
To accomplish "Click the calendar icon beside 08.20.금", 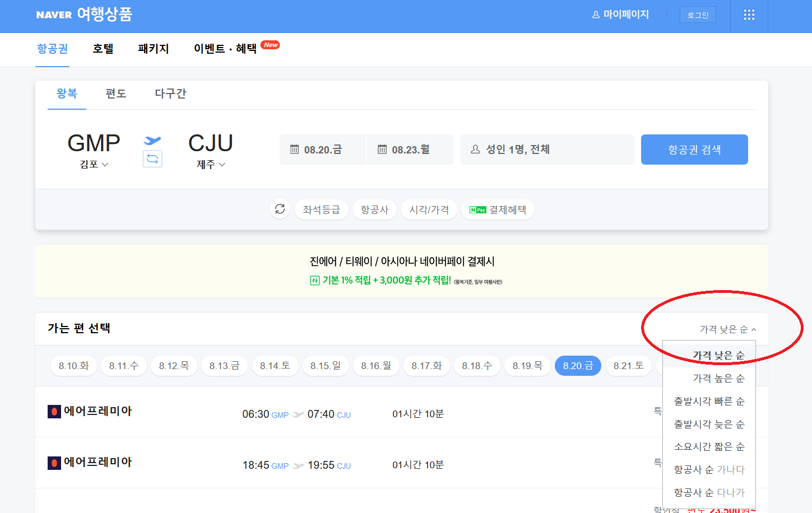I will 295,150.
